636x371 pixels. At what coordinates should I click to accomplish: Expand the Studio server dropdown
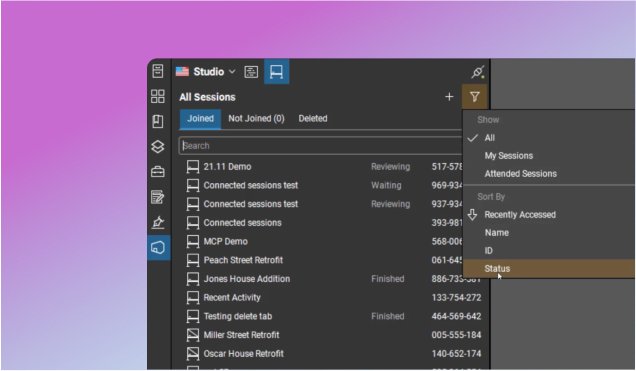click(x=232, y=72)
